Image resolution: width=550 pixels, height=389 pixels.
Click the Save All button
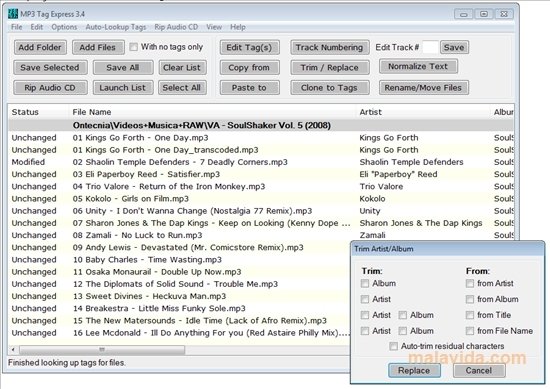(x=123, y=67)
